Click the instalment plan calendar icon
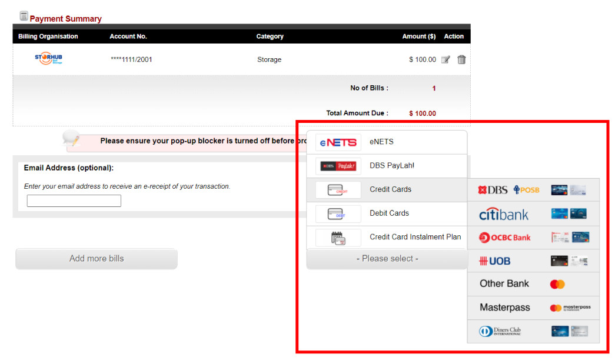615x364 pixels. click(x=338, y=238)
